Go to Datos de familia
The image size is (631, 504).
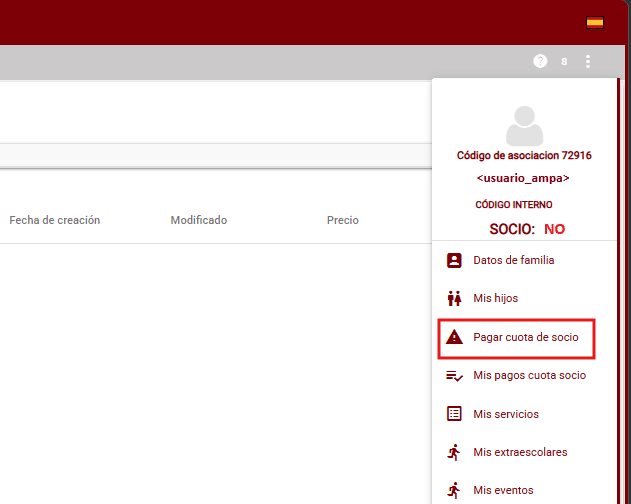[x=513, y=260]
